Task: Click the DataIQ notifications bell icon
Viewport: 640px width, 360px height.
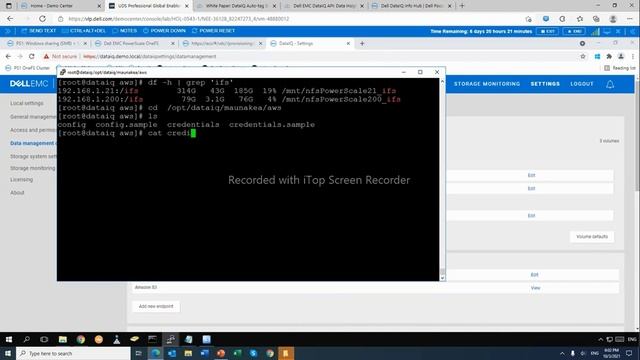Action: click(610, 84)
